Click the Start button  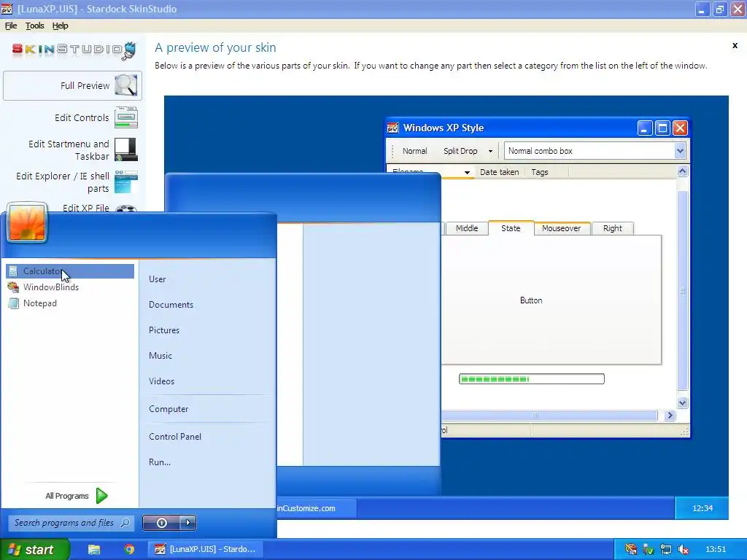[x=34, y=550]
